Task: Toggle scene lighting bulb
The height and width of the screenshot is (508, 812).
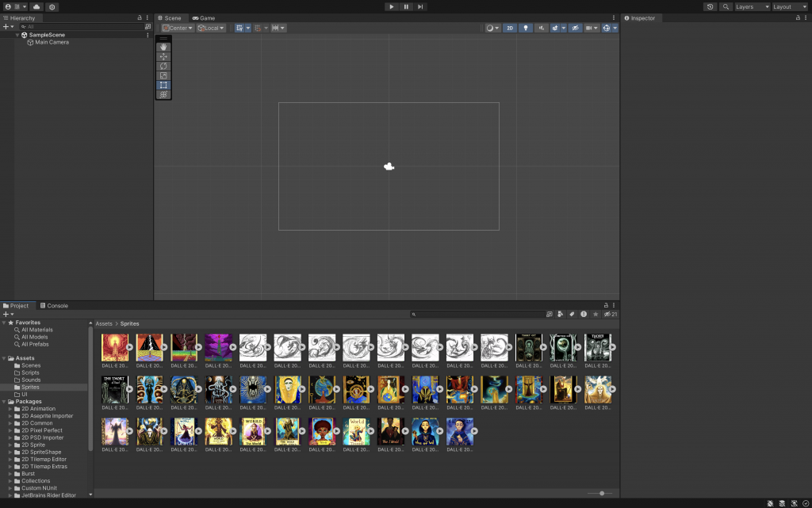Action: [x=526, y=28]
